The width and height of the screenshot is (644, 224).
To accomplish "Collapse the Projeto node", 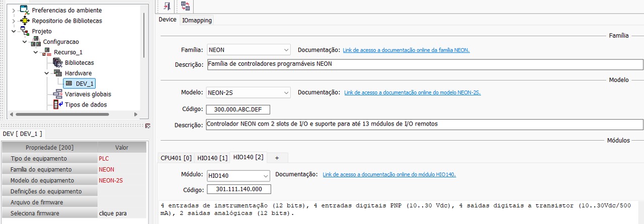I will point(14,31).
